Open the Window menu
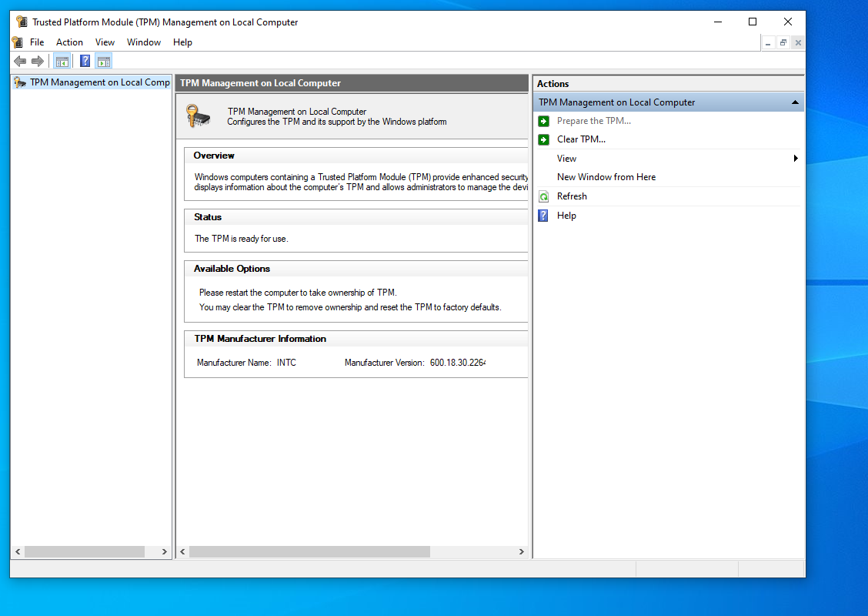 tap(143, 42)
